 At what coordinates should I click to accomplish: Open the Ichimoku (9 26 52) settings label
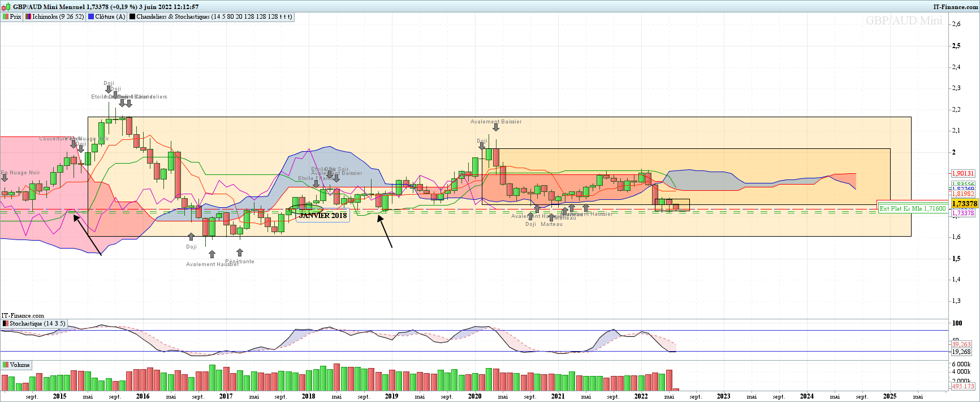coord(58,17)
